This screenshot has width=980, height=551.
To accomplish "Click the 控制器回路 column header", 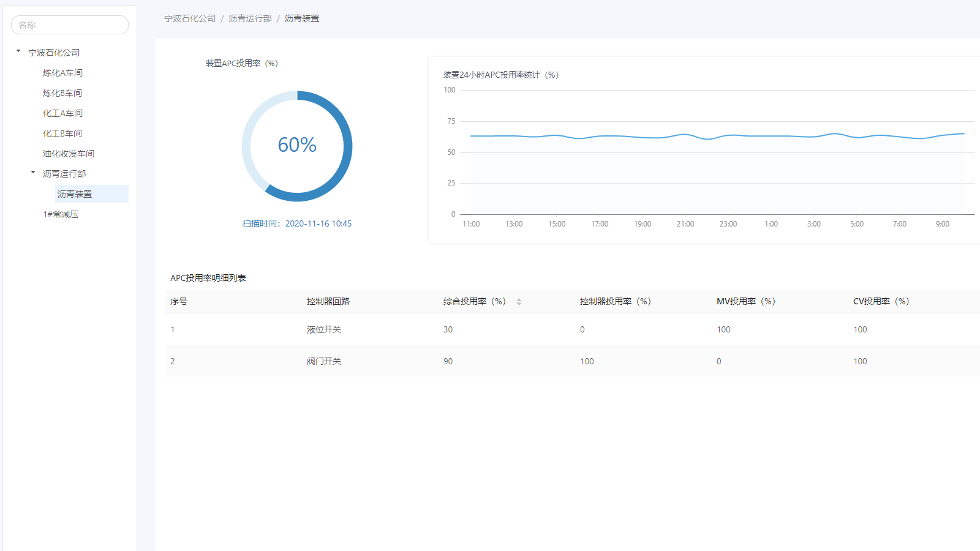I will 328,301.
